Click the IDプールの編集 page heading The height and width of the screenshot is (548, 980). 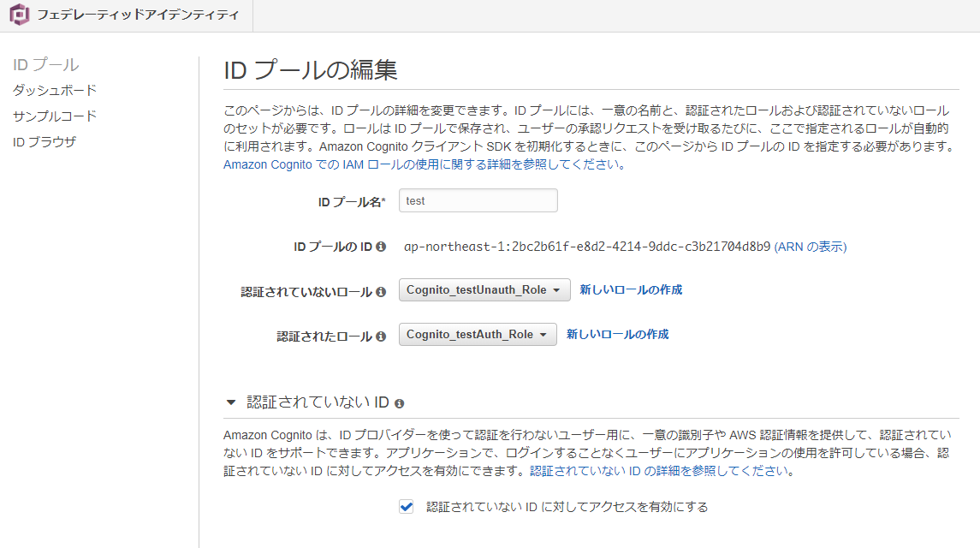coord(311,69)
